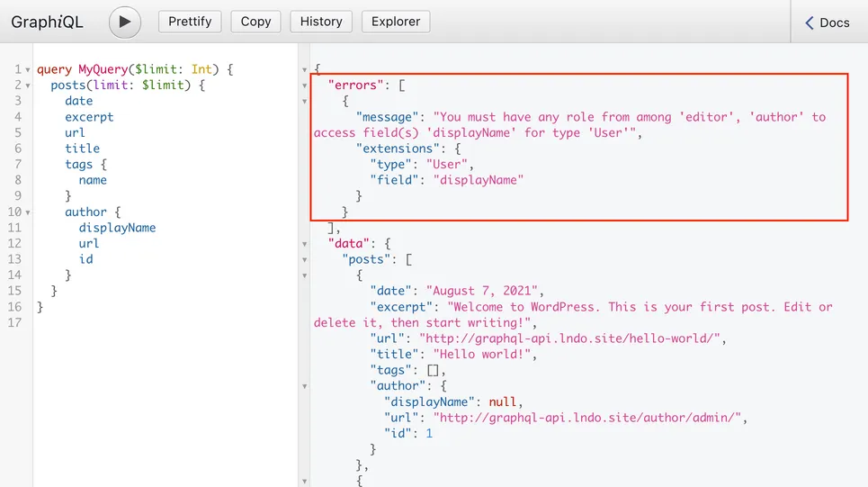Open the Explorer panel

pyautogui.click(x=396, y=22)
